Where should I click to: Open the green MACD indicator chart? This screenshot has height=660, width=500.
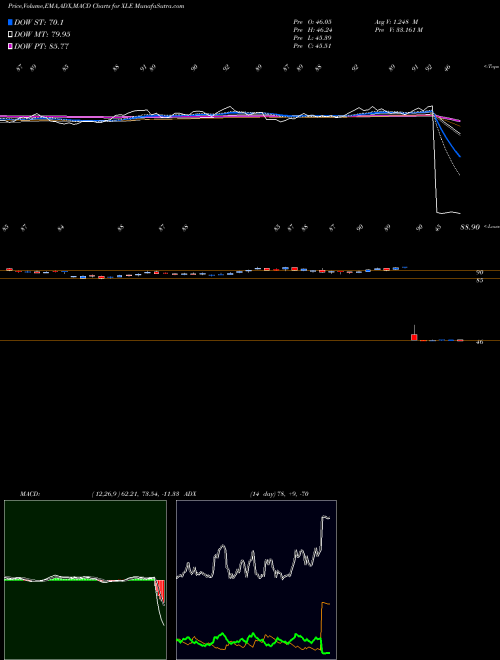point(85,580)
